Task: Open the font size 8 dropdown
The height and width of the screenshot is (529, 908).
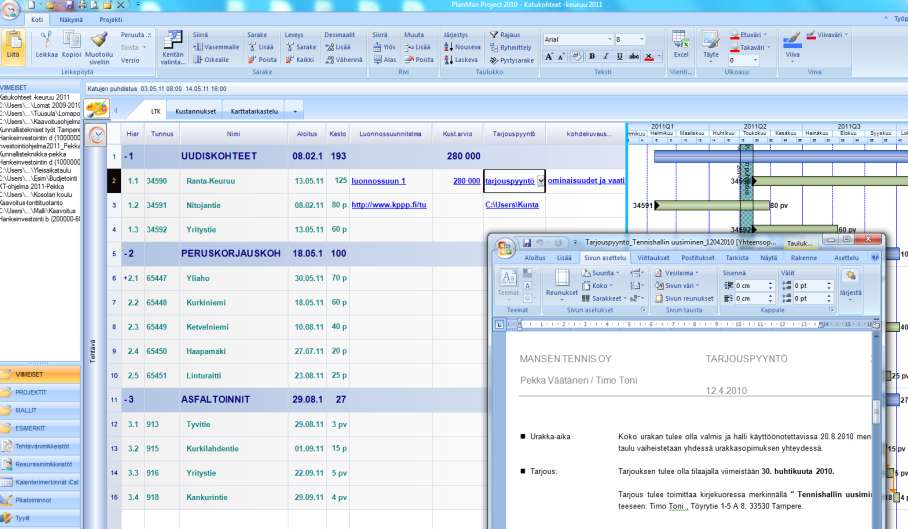Action: point(642,39)
